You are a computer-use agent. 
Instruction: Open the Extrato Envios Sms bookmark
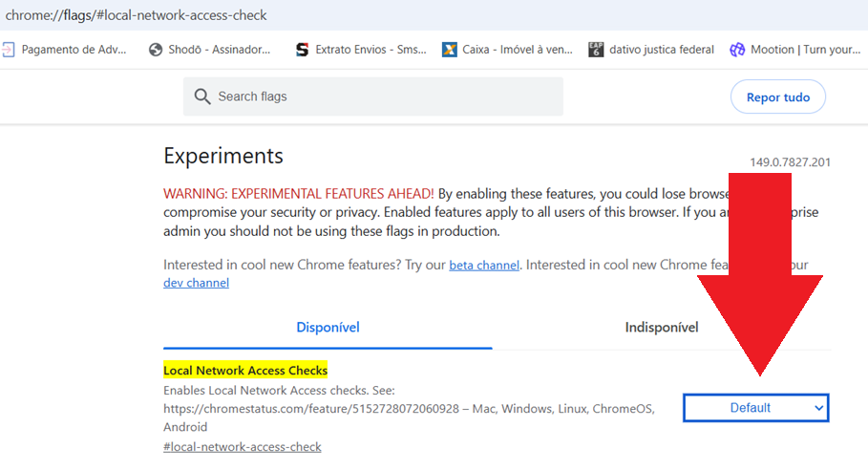pos(361,50)
